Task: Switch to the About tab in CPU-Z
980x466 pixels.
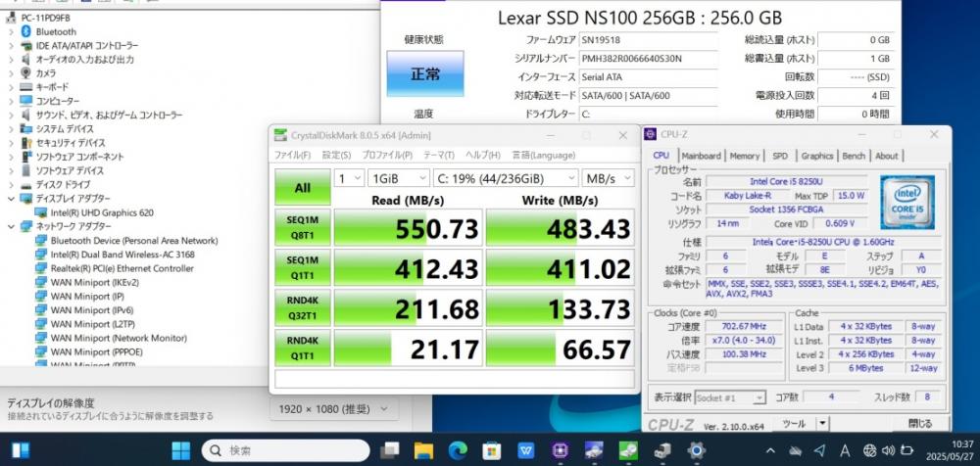Action: (886, 157)
